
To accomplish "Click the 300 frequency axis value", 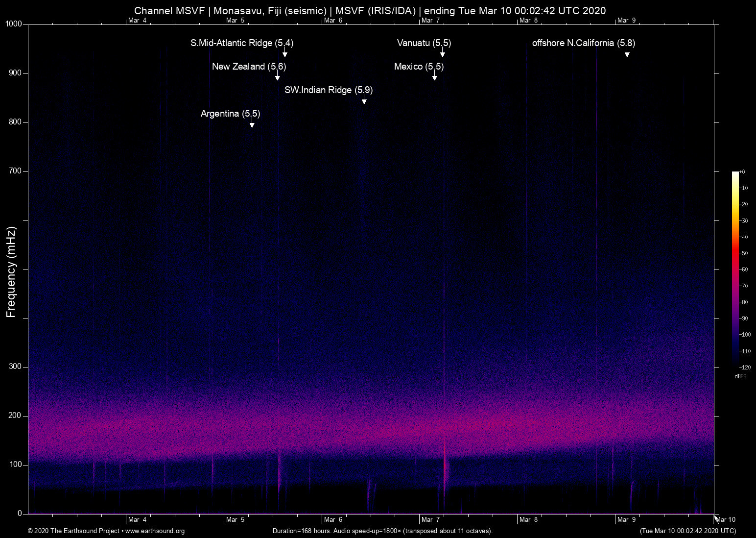I will click(16, 367).
